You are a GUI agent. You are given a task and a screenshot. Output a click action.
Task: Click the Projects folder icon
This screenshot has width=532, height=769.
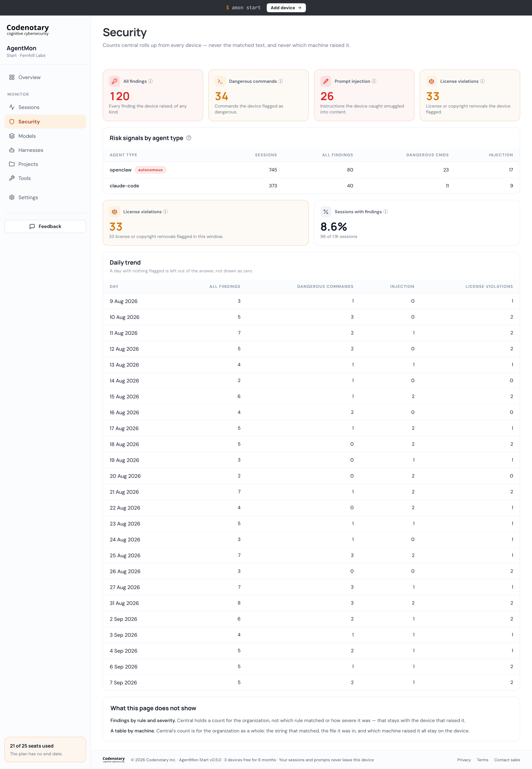[x=12, y=164]
